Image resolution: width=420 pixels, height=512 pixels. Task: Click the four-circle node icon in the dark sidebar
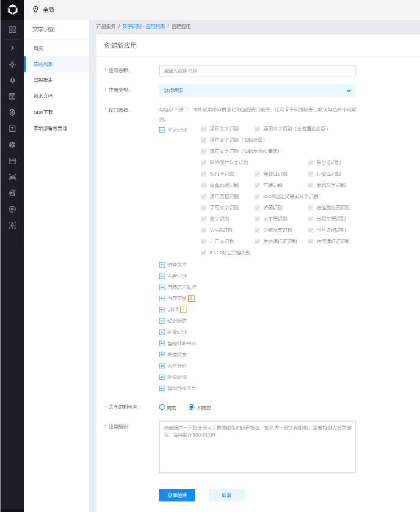click(x=12, y=64)
